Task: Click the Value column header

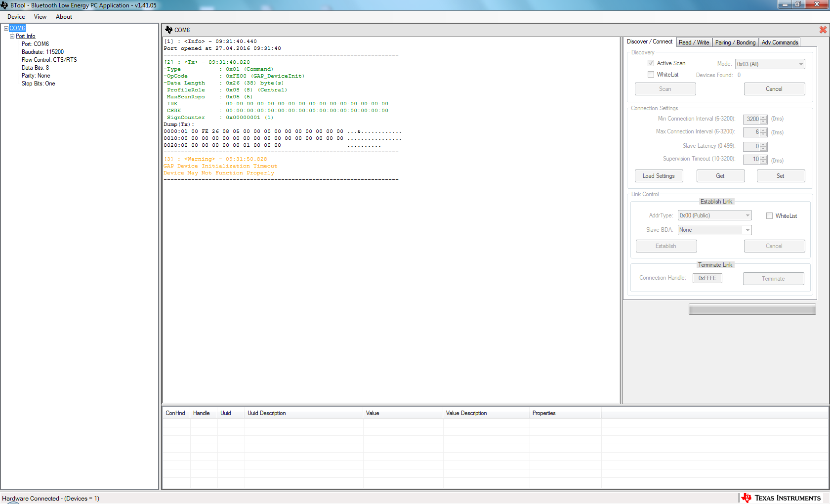Action: point(403,413)
